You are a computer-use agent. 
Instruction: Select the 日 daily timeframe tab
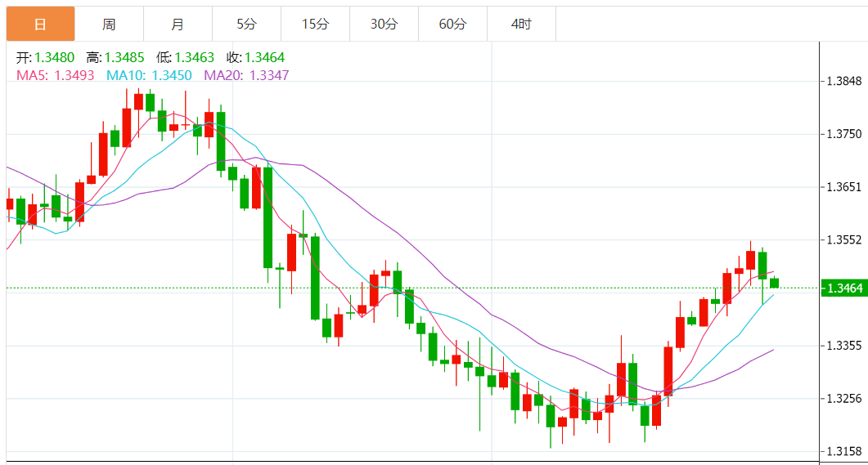coord(40,25)
